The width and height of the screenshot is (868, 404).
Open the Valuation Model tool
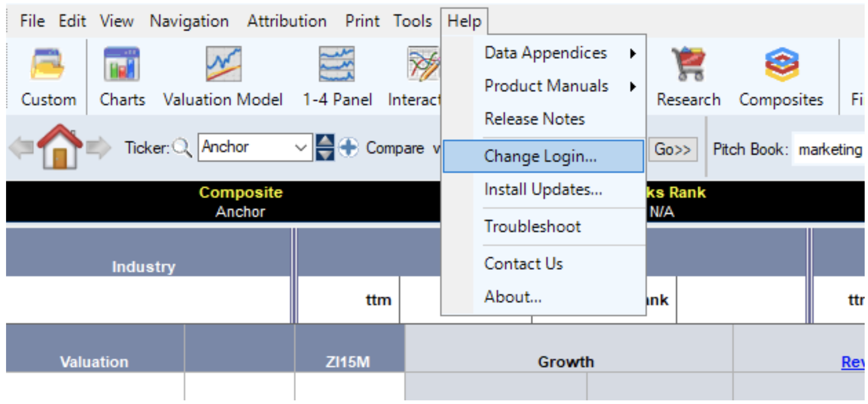[223, 64]
